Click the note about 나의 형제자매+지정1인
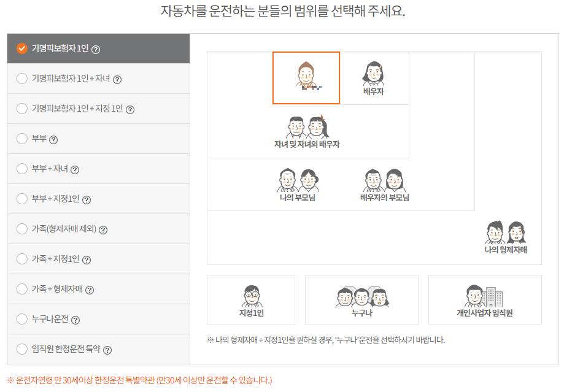The height and width of the screenshot is (392, 564). [326, 340]
